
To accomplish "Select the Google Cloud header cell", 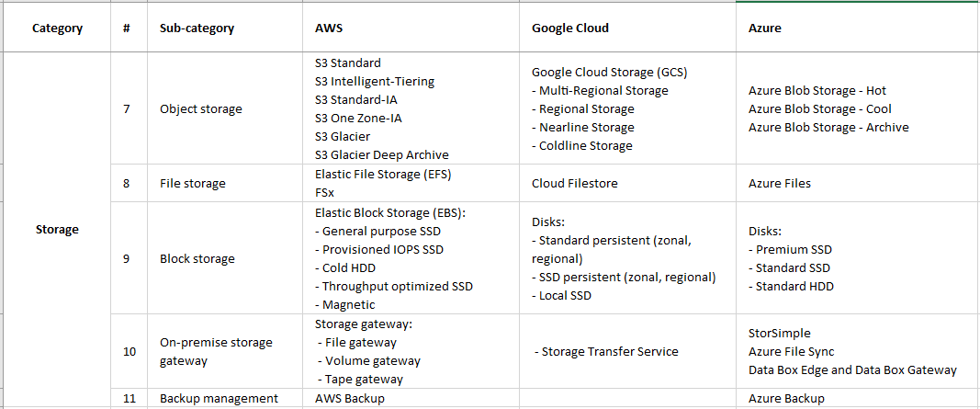I will [x=570, y=28].
